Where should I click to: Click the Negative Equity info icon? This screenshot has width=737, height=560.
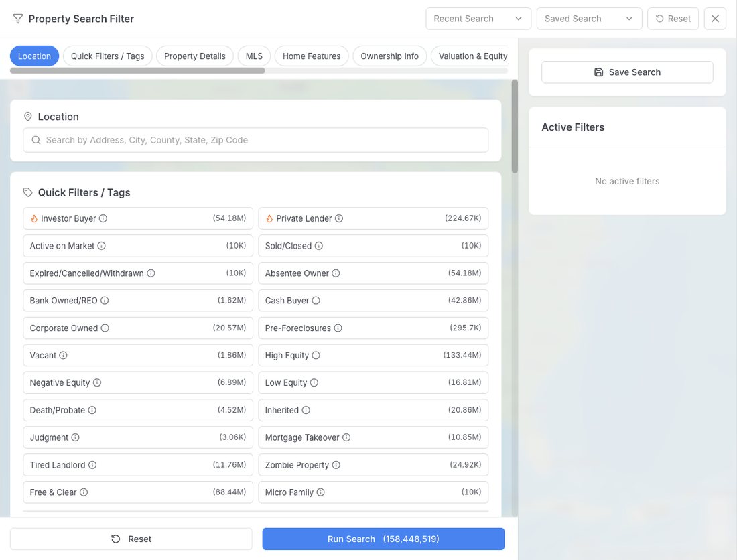click(x=97, y=382)
